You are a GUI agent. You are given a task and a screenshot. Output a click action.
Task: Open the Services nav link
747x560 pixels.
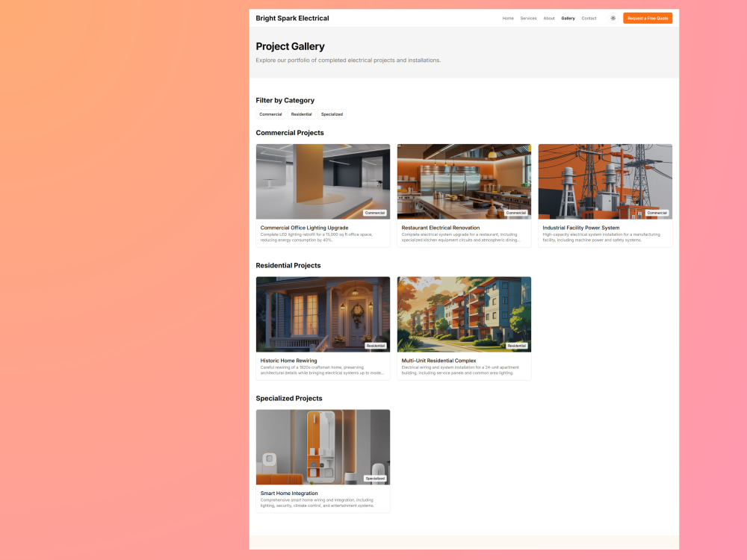tap(528, 18)
